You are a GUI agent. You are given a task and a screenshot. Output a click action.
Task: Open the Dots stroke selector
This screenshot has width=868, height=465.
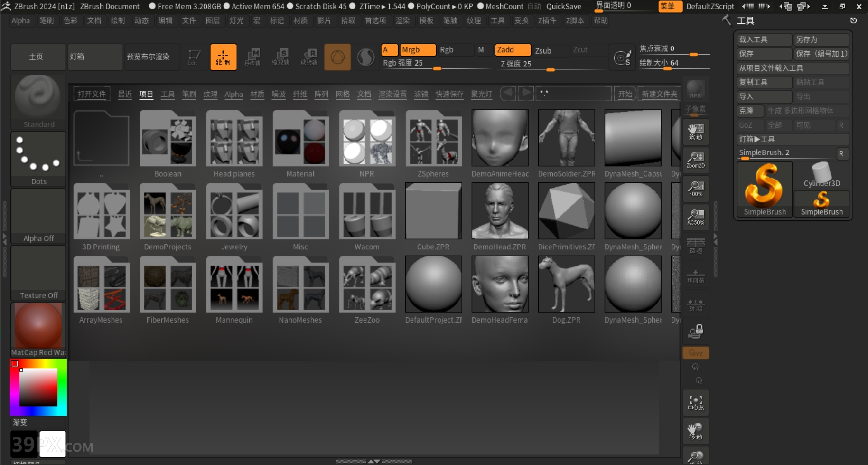[x=38, y=159]
